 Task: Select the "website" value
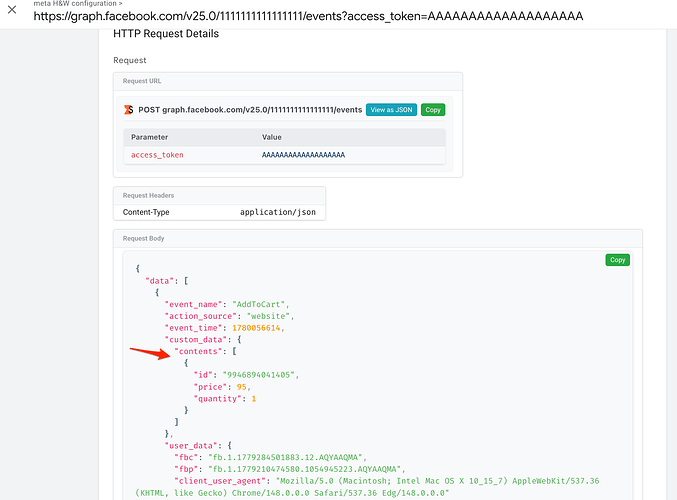click(268, 316)
